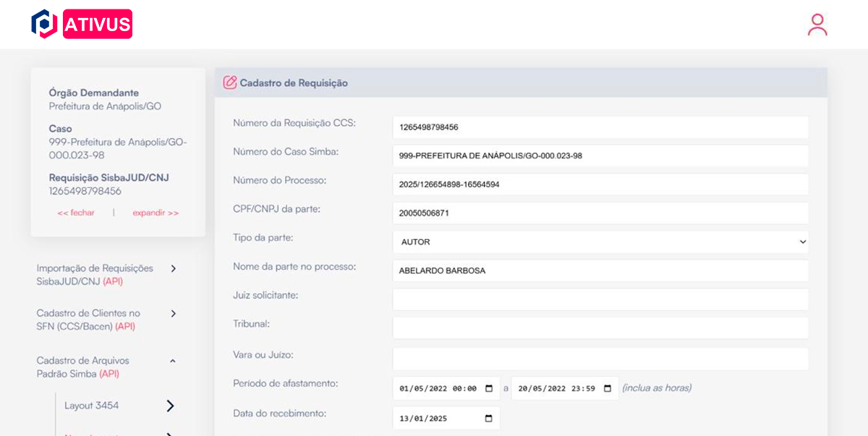Click the Vara ou Juízo field
Viewport: 868px width, 436px height.
pyautogui.click(x=600, y=359)
